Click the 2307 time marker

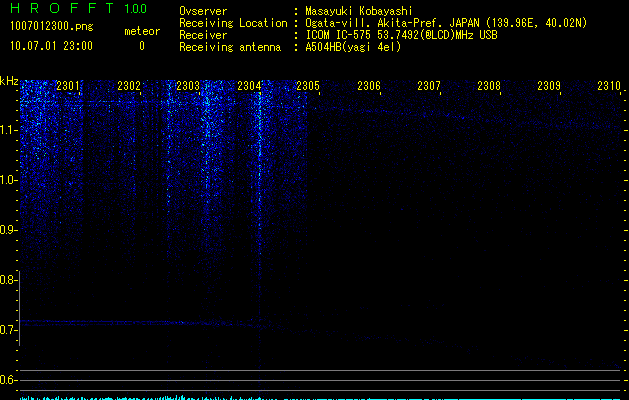coord(429,85)
